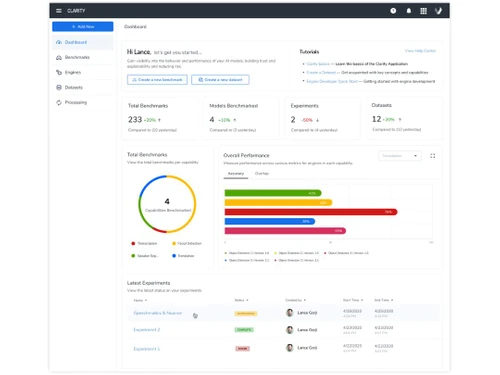Image resolution: width=500 pixels, height=375 pixels.
Task: Click the Processing cycle icon in sidebar
Action: coord(59,102)
